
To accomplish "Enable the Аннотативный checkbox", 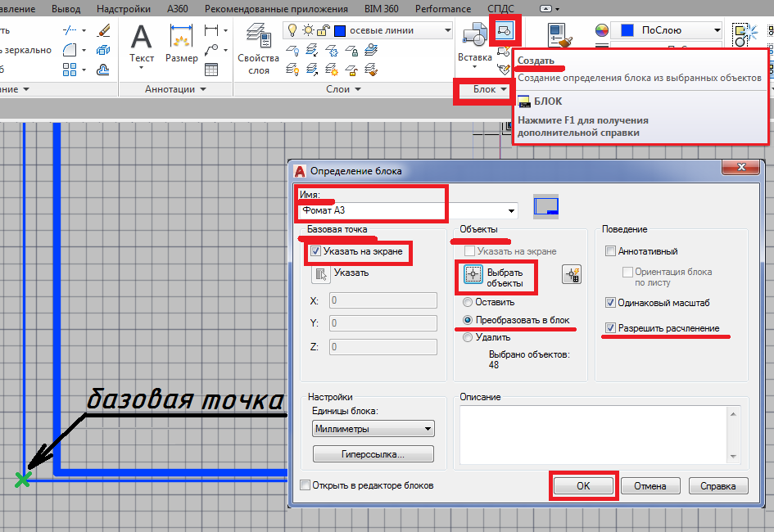I will tap(609, 251).
